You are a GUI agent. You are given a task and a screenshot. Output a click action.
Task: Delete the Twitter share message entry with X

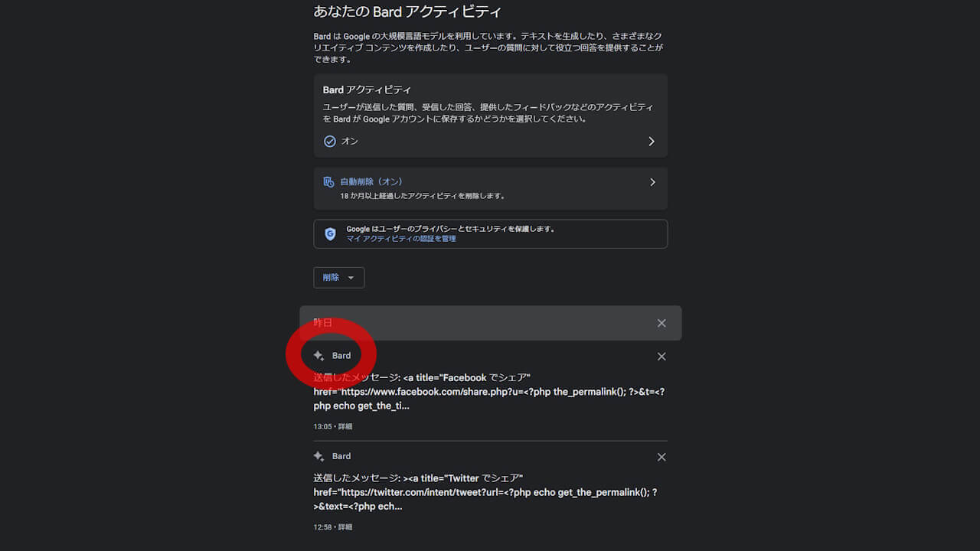[661, 457]
